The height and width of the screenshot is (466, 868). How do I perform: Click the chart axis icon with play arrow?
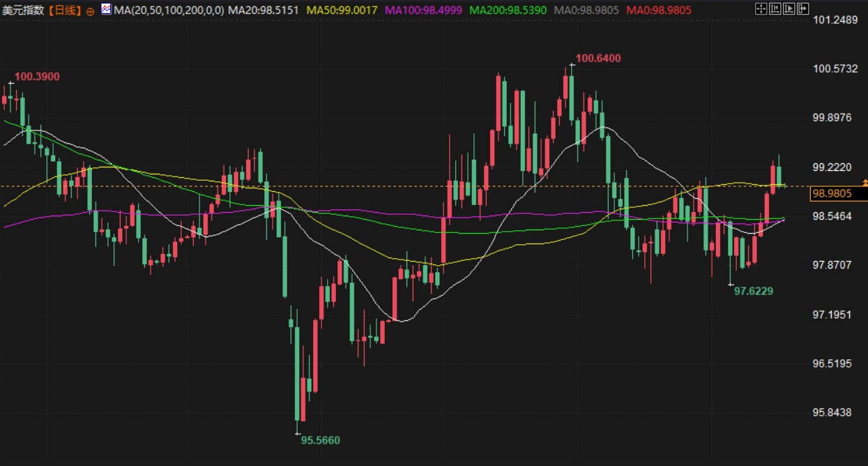[789, 8]
